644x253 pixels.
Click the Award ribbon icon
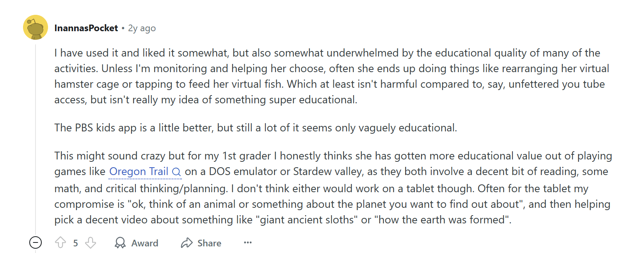click(x=120, y=243)
